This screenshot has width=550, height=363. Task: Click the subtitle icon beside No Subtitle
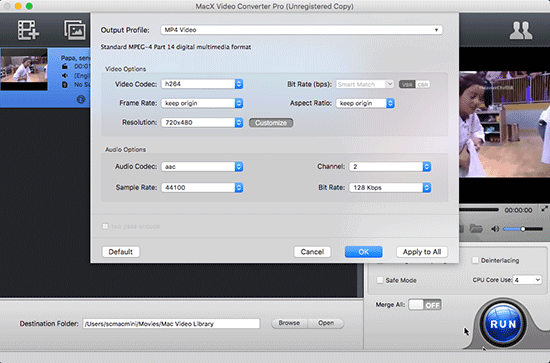(x=65, y=85)
